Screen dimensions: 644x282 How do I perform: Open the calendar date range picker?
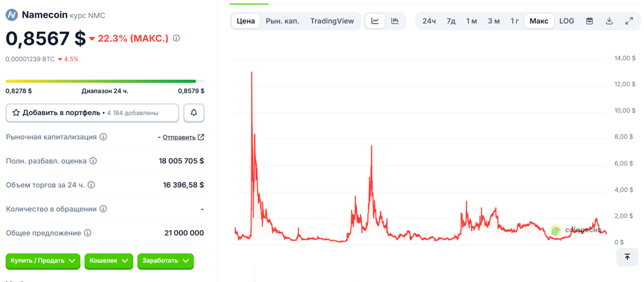pyautogui.click(x=590, y=21)
